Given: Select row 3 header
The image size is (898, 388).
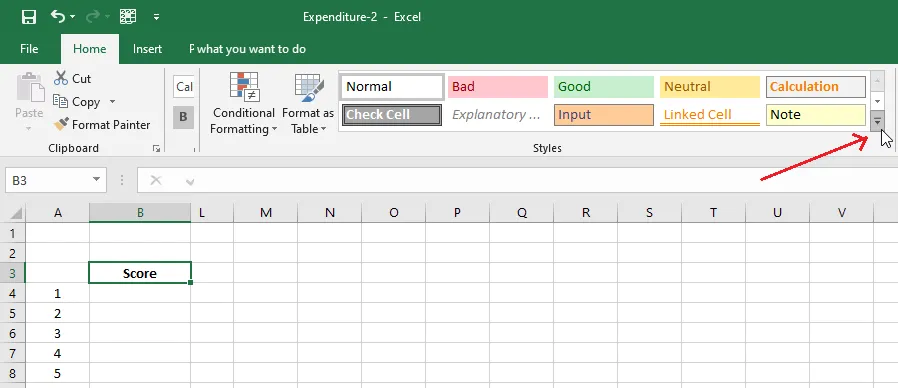Looking at the screenshot, I should (13, 273).
